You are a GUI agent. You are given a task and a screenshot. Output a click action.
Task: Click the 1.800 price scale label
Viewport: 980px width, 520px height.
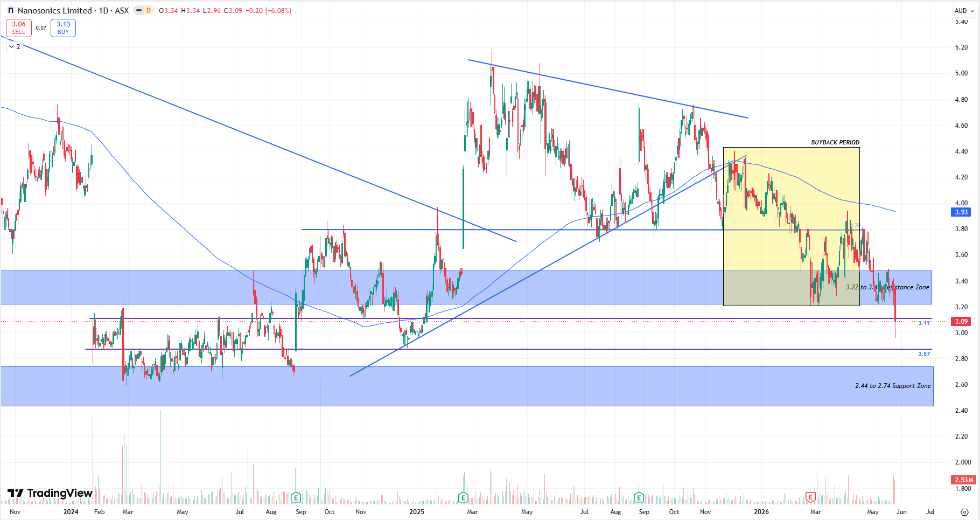tap(963, 489)
